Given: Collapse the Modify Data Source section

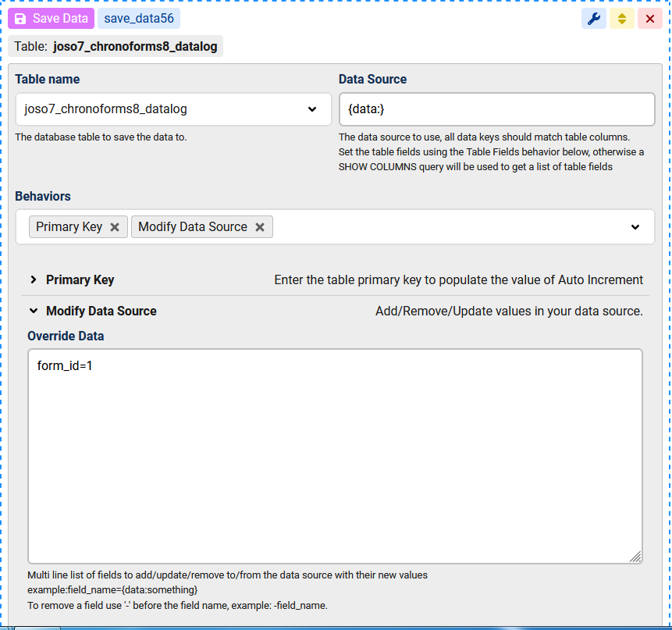Looking at the screenshot, I should 101,311.
